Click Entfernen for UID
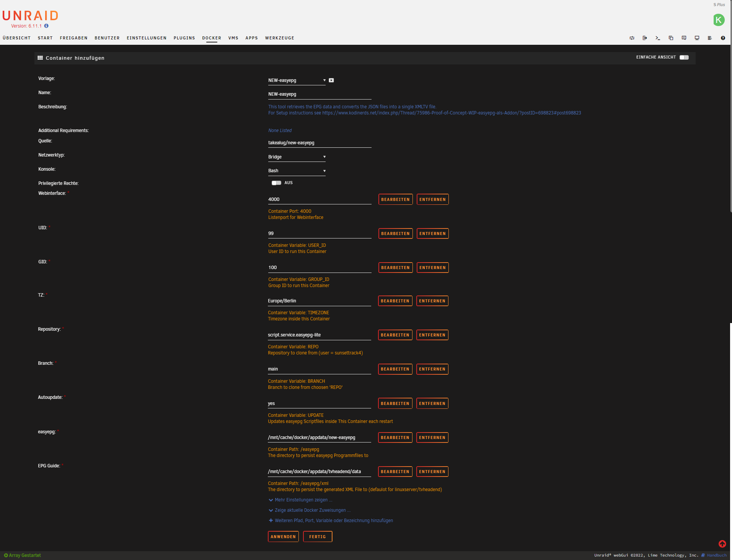 (x=432, y=233)
